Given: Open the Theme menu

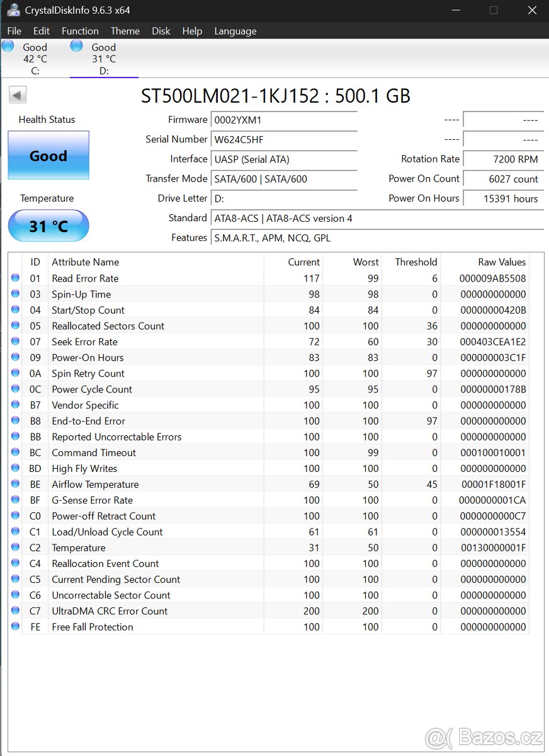Looking at the screenshot, I should pos(125,31).
